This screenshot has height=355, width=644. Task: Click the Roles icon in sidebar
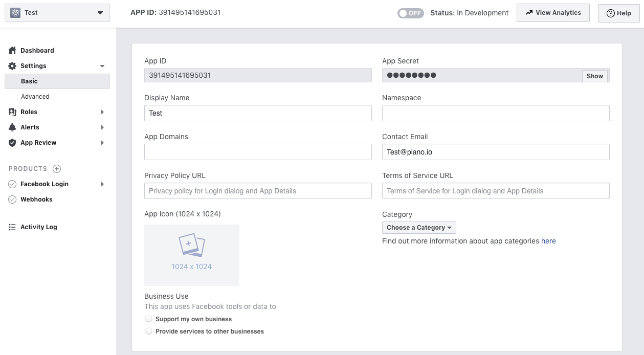tap(12, 112)
